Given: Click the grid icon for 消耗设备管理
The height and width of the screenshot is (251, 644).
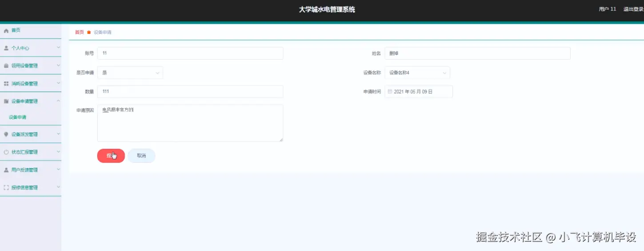Looking at the screenshot, I should click(6, 84).
